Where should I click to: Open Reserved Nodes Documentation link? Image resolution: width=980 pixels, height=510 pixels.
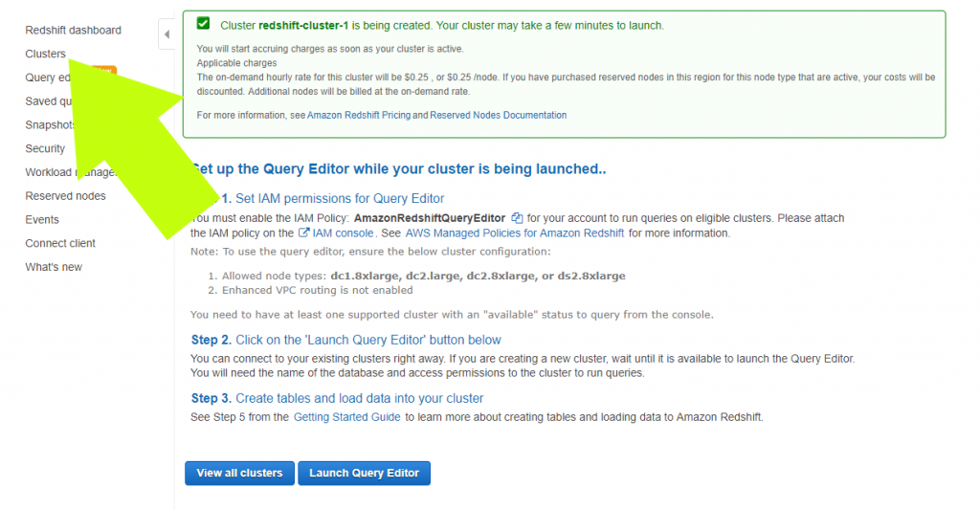pos(498,115)
